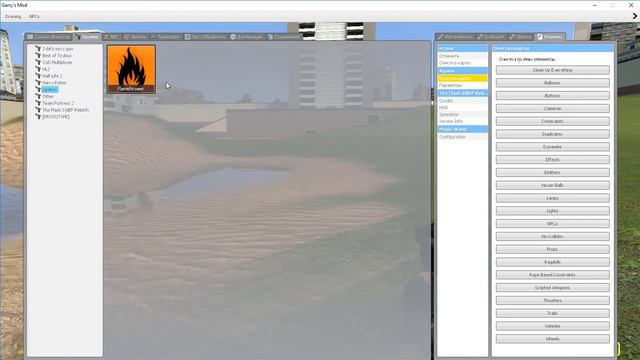
Task: Clean up Wheels
Action: (x=553, y=339)
